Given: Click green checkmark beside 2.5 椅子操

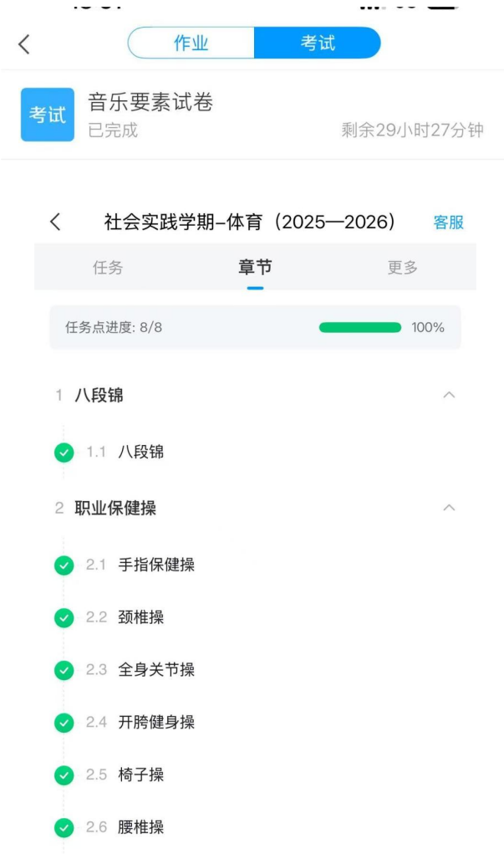Looking at the screenshot, I should point(64,775).
